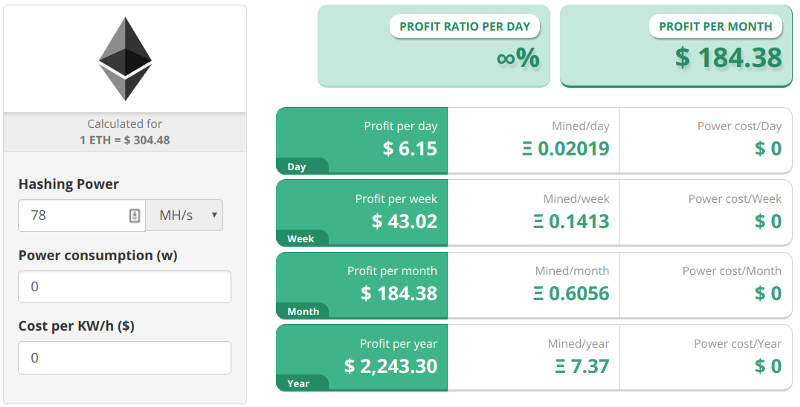Focus the Cost per KW/h input field
This screenshot has height=407, width=800.
[x=124, y=357]
